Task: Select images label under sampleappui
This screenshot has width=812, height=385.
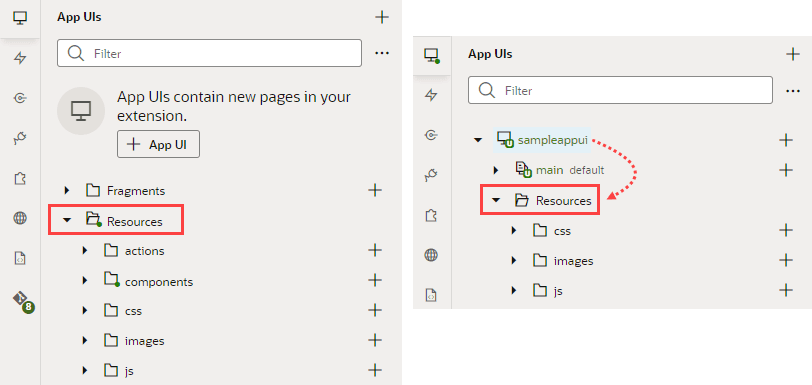Action: pyautogui.click(x=574, y=261)
